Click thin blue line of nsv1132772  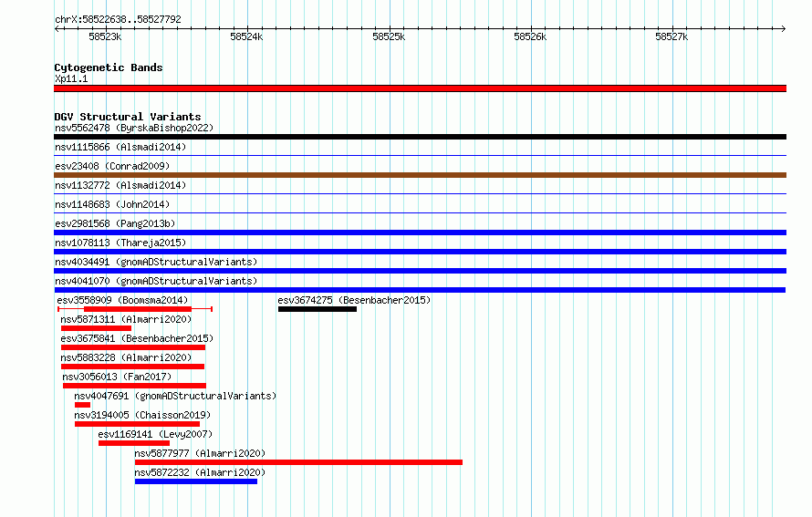420,193
